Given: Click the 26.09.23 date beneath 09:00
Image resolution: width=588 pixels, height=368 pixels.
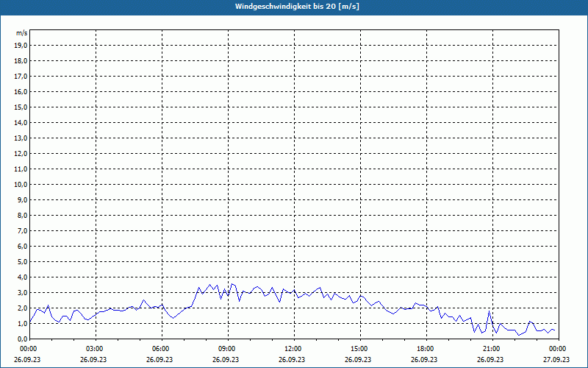Looking at the screenshot, I should pyautogui.click(x=226, y=359).
